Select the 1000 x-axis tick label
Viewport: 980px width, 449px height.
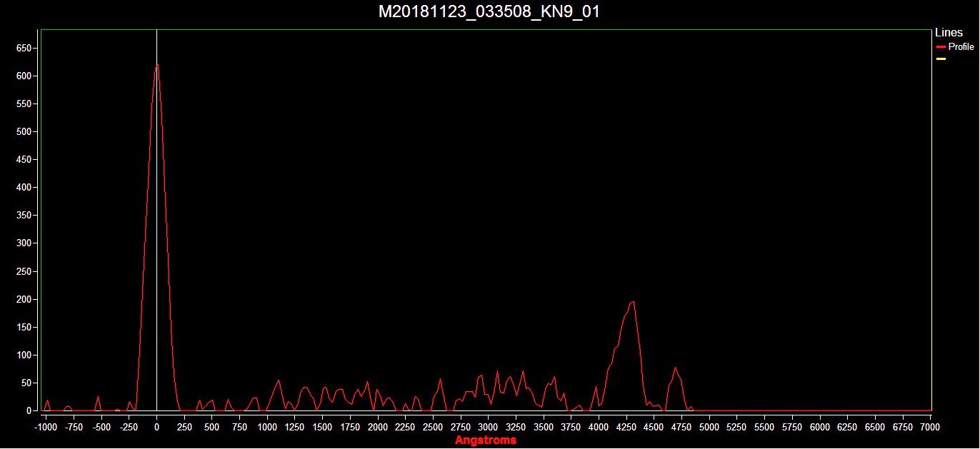coord(267,426)
